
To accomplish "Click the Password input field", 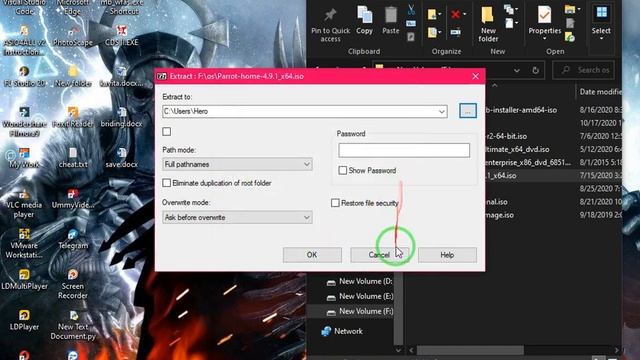I will coord(404,150).
